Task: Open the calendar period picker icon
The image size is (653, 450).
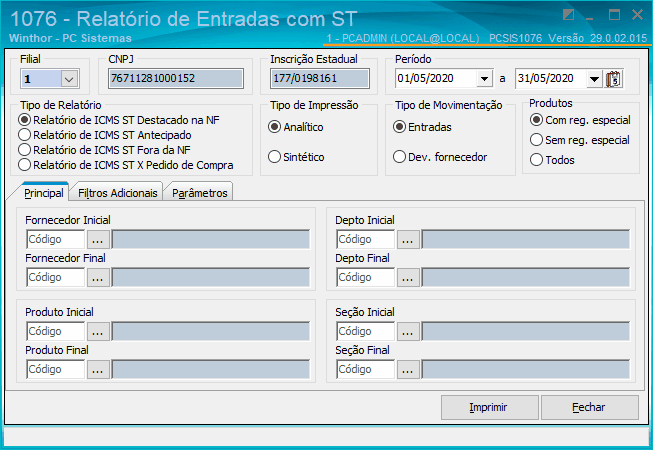Action: (613, 79)
